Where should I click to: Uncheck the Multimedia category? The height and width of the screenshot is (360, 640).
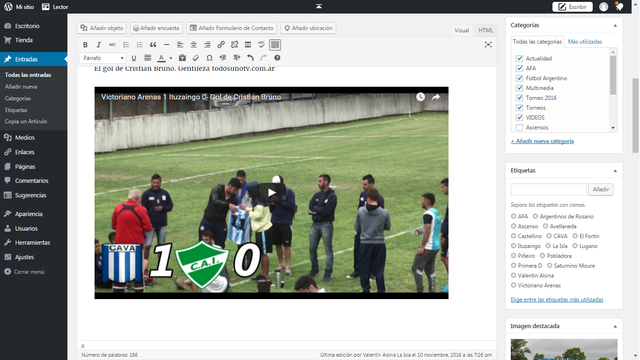point(519,88)
